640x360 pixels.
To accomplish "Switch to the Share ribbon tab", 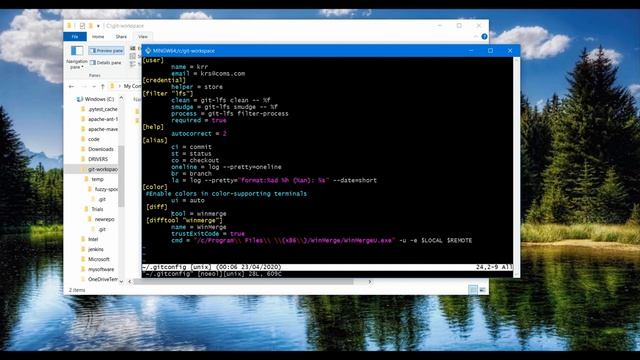I will (x=121, y=37).
